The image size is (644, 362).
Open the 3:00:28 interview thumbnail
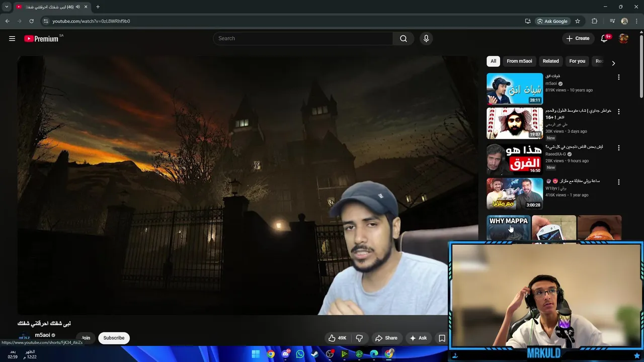[515, 194]
